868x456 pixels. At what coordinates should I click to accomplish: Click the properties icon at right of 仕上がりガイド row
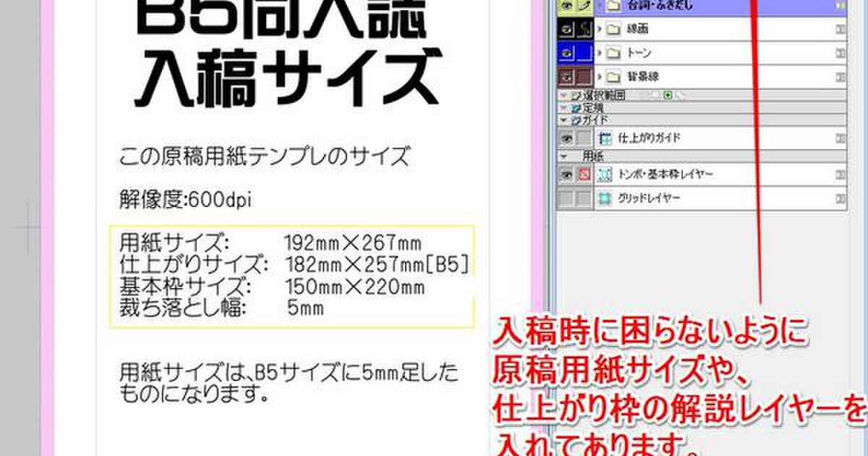pyautogui.click(x=840, y=137)
